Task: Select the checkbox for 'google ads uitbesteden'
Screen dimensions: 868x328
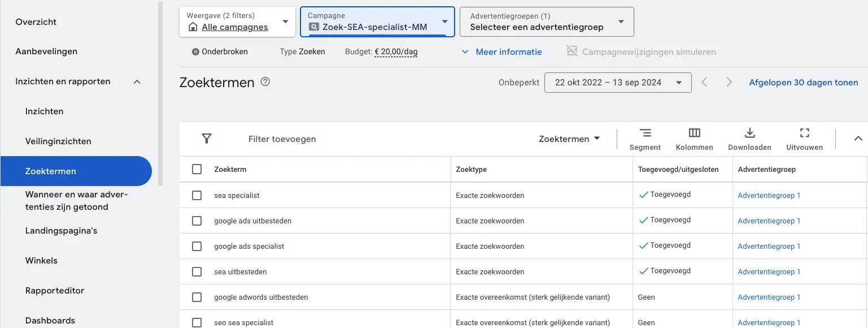Action: pos(197,221)
